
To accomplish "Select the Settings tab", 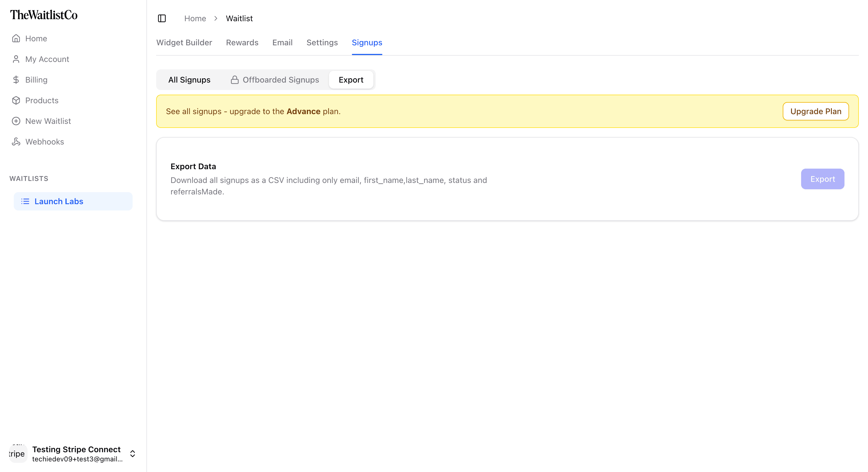I will coord(322,43).
